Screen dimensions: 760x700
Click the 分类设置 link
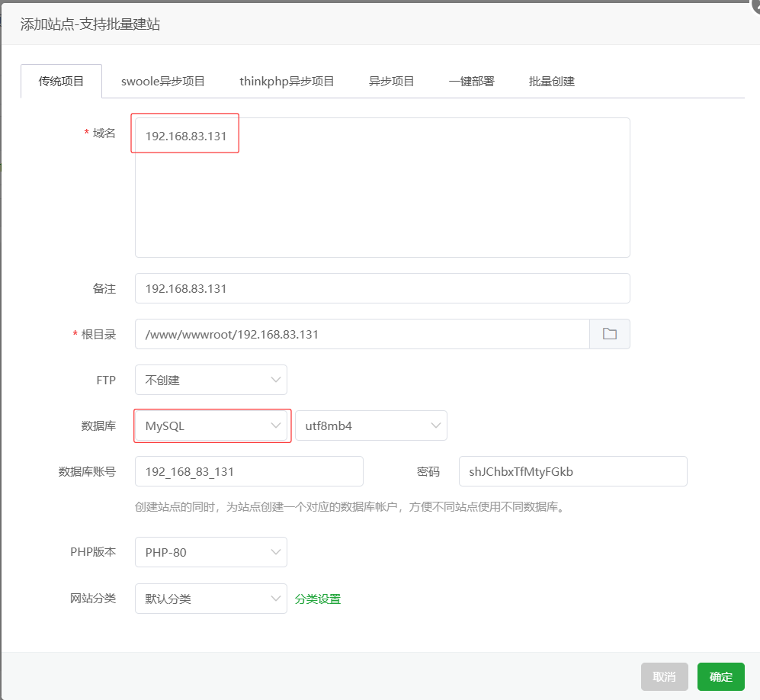coord(318,599)
